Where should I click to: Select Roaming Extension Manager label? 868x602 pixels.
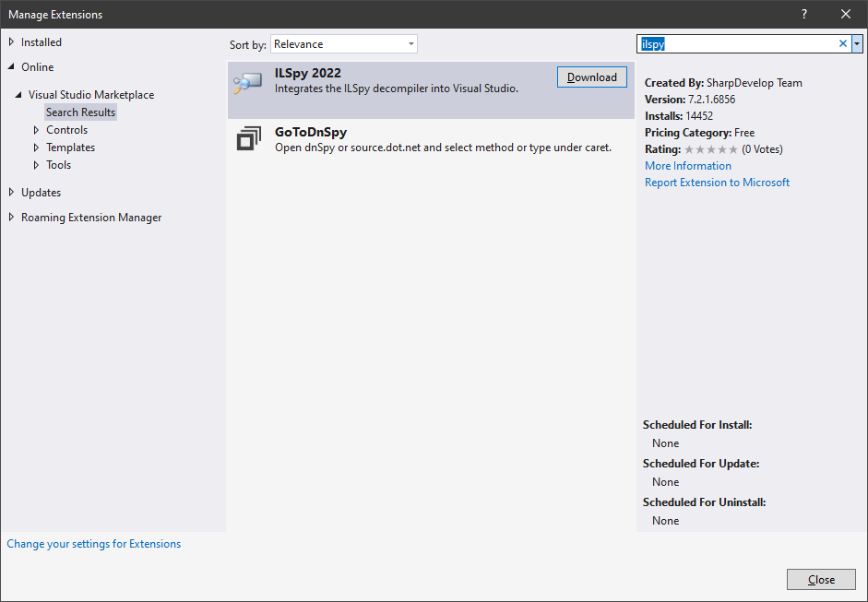(91, 218)
